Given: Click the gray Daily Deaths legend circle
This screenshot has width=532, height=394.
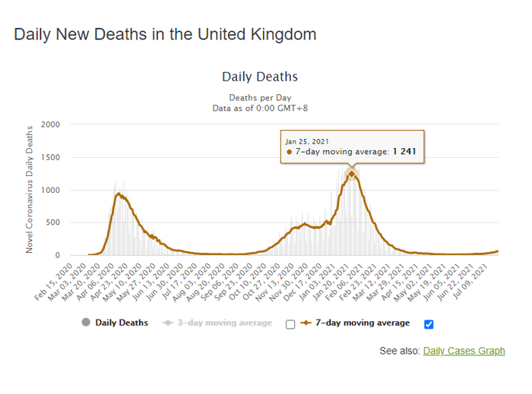Looking at the screenshot, I should click(x=86, y=323).
